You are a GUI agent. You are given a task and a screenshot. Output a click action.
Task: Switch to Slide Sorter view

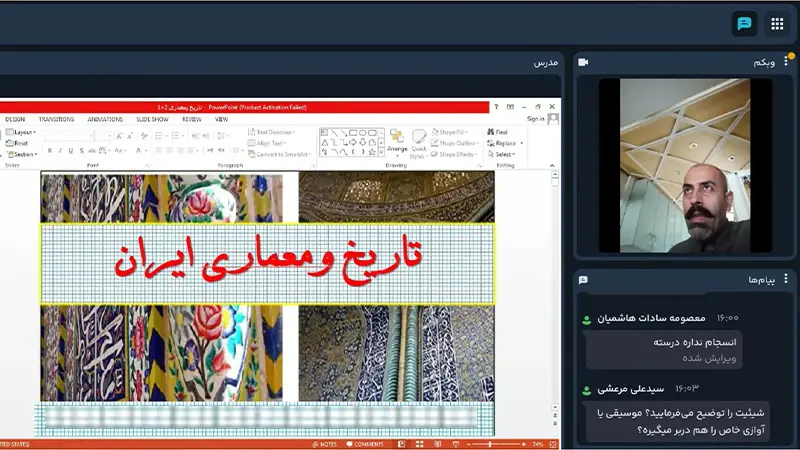tap(419, 444)
